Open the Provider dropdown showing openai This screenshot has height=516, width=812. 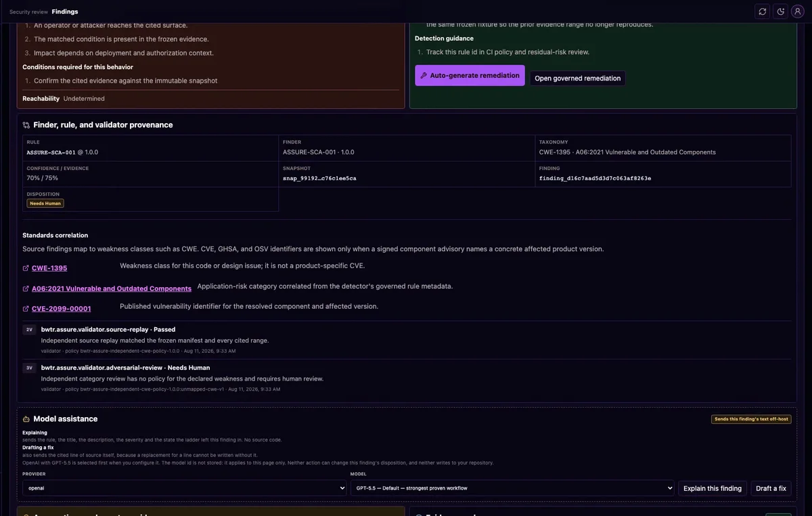coord(184,488)
